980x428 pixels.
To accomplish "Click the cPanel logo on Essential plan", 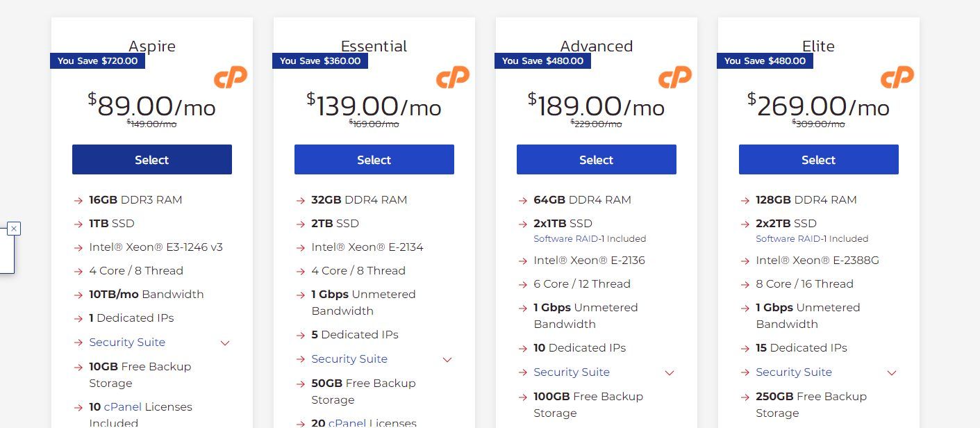I will [x=453, y=77].
